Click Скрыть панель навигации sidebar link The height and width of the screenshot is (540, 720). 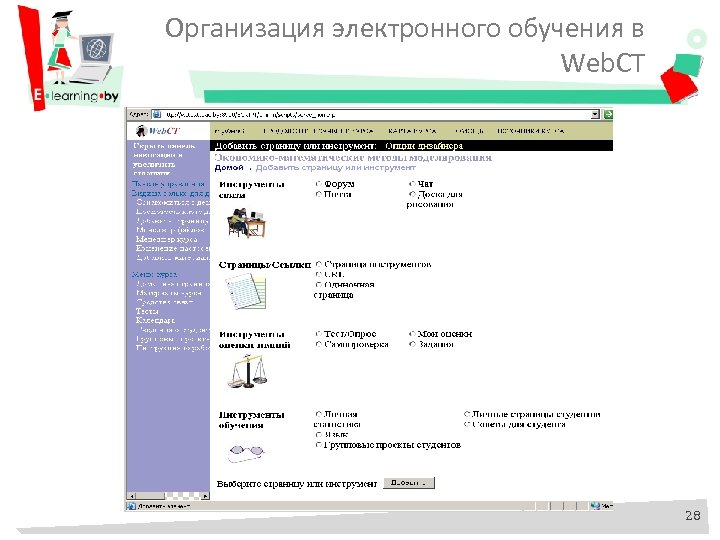click(164, 159)
